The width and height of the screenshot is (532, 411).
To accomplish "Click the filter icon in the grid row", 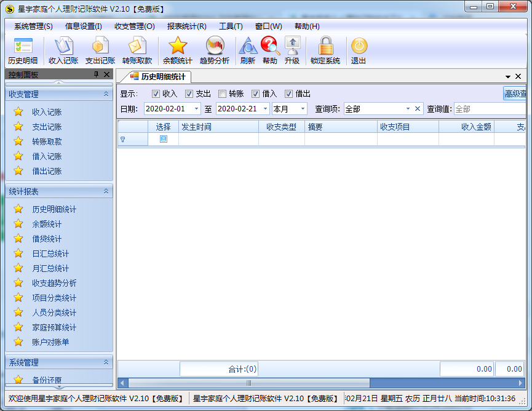I will 123,139.
